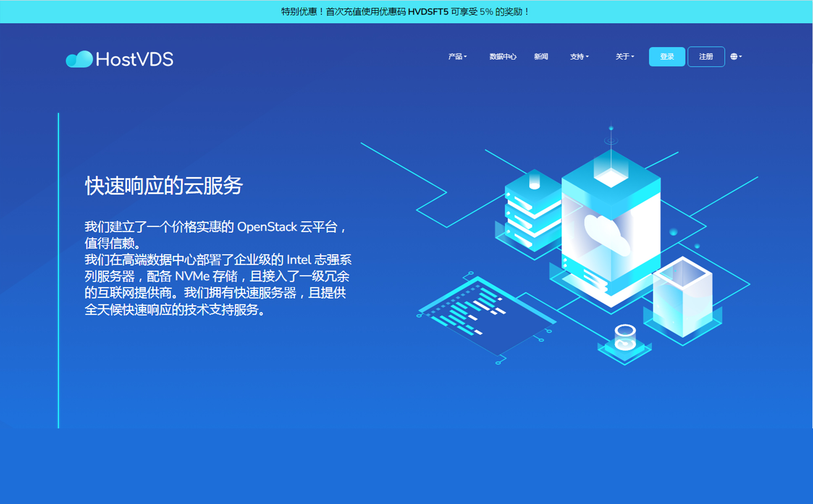The height and width of the screenshot is (504, 813).
Task: Expand the language selector caret next to the globe
Action: click(741, 56)
